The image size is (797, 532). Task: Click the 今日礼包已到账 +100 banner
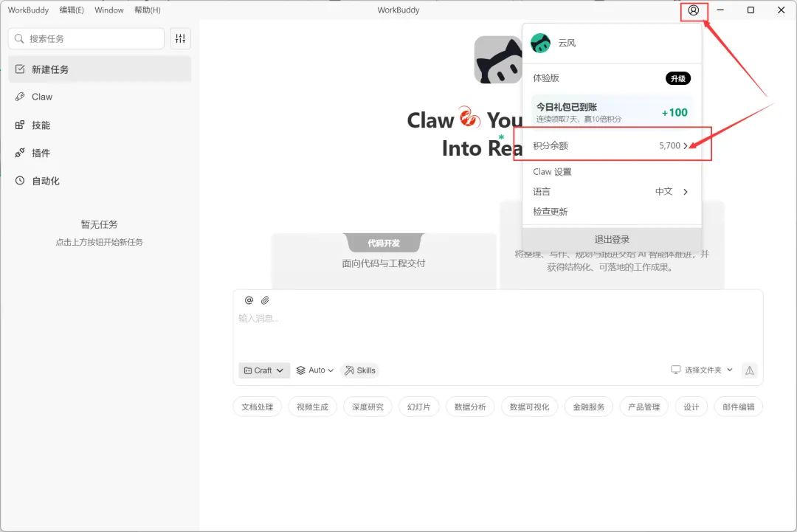612,111
